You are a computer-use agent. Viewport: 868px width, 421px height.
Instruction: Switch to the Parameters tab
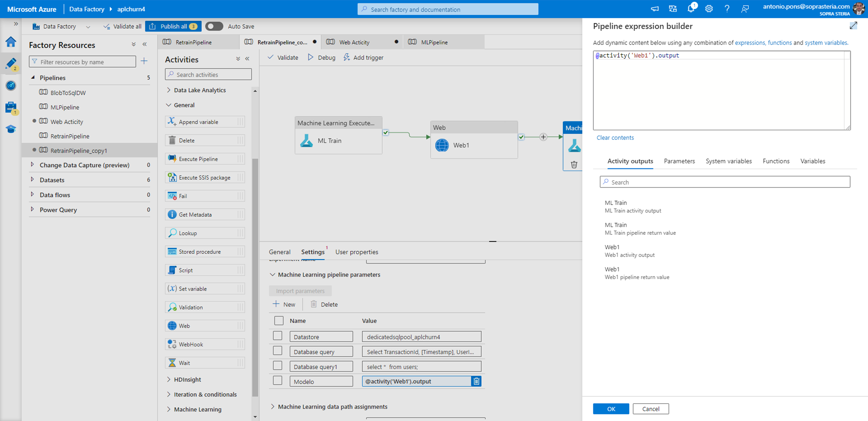point(679,161)
